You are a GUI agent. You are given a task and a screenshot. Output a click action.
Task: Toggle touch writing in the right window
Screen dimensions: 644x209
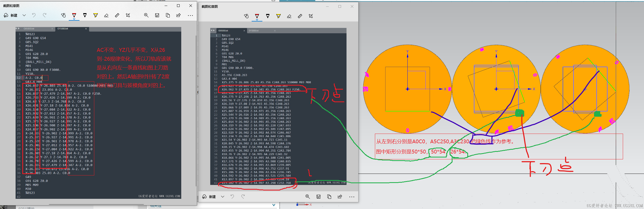(x=246, y=16)
